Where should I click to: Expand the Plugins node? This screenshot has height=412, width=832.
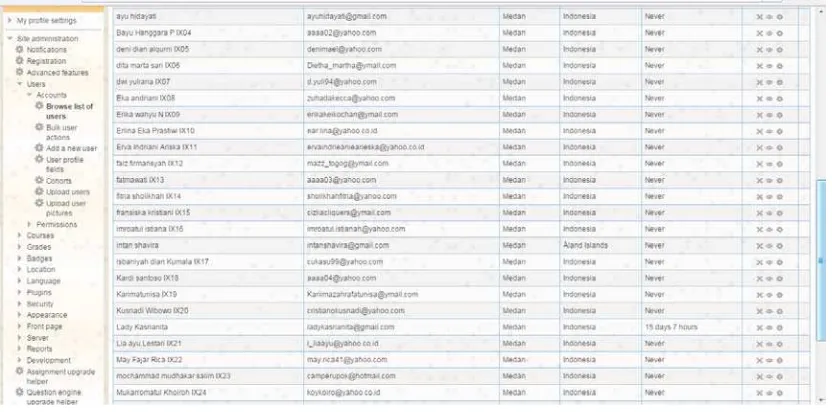(x=20, y=293)
